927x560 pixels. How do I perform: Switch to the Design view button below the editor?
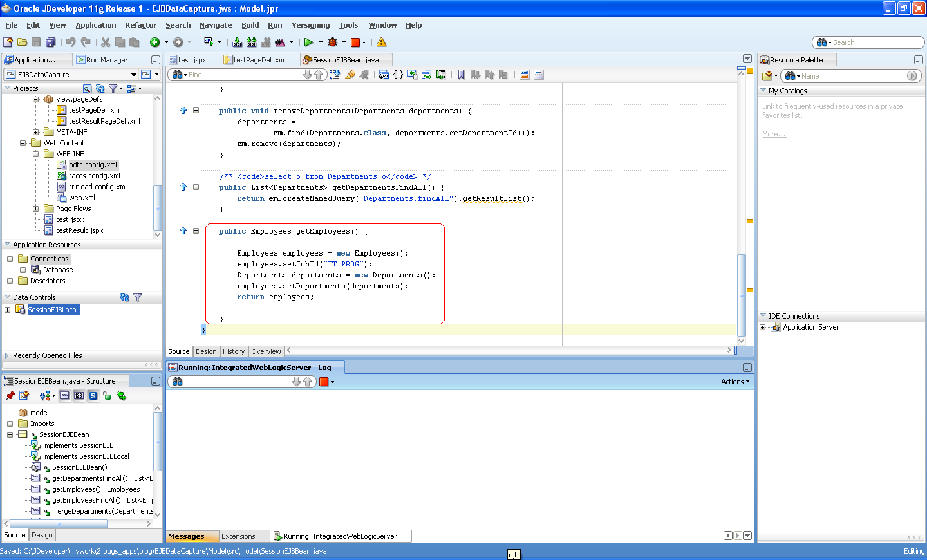coord(206,351)
